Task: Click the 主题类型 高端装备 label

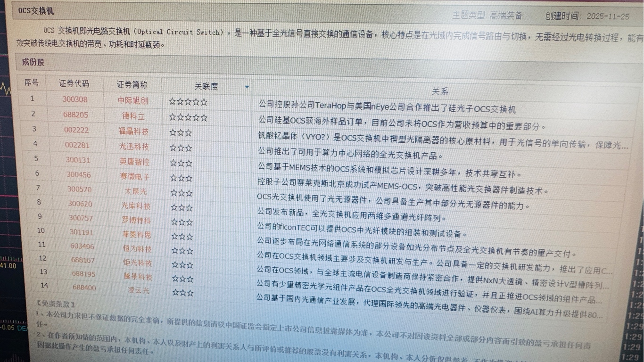Action: (487, 16)
